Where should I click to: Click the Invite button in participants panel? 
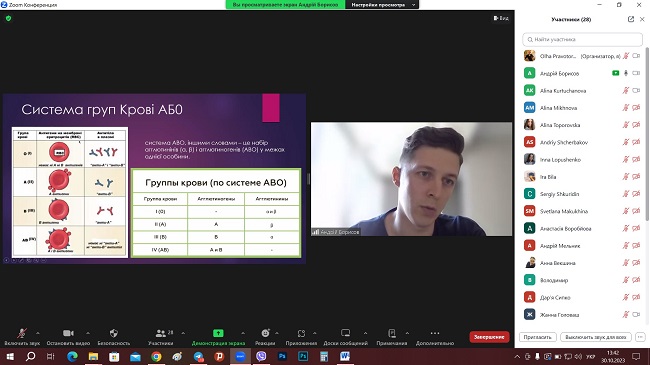tap(537, 337)
